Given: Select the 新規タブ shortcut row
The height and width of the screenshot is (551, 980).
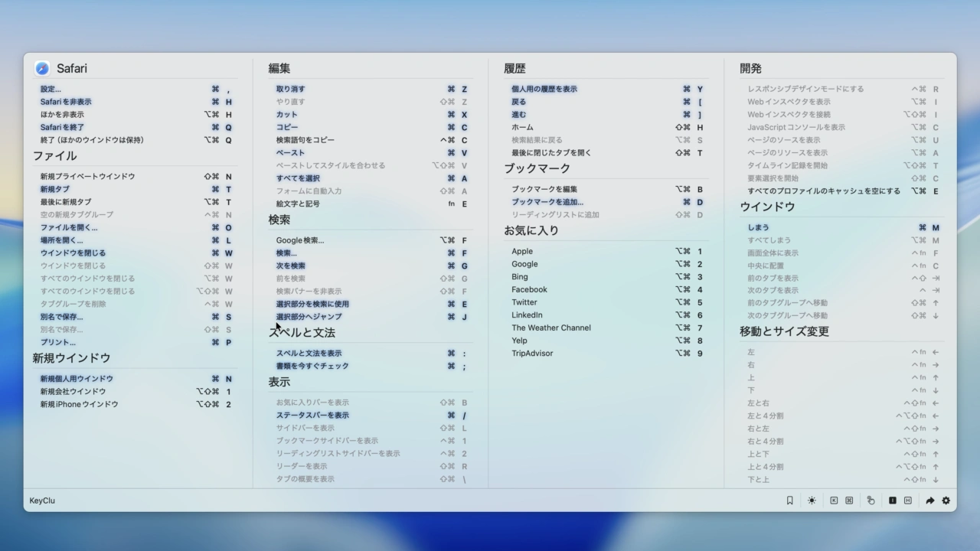Looking at the screenshot, I should click(x=136, y=189).
